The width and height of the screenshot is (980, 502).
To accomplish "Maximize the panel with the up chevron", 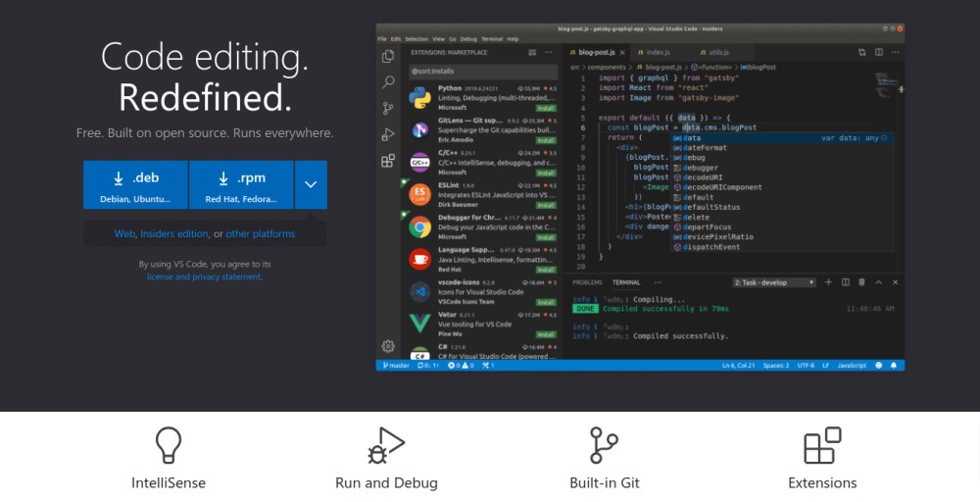I will [x=879, y=282].
